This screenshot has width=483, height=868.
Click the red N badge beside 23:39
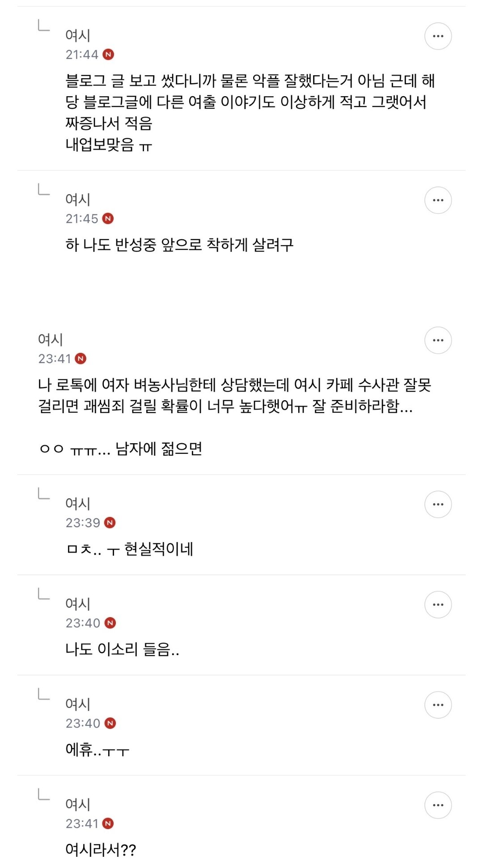110,523
